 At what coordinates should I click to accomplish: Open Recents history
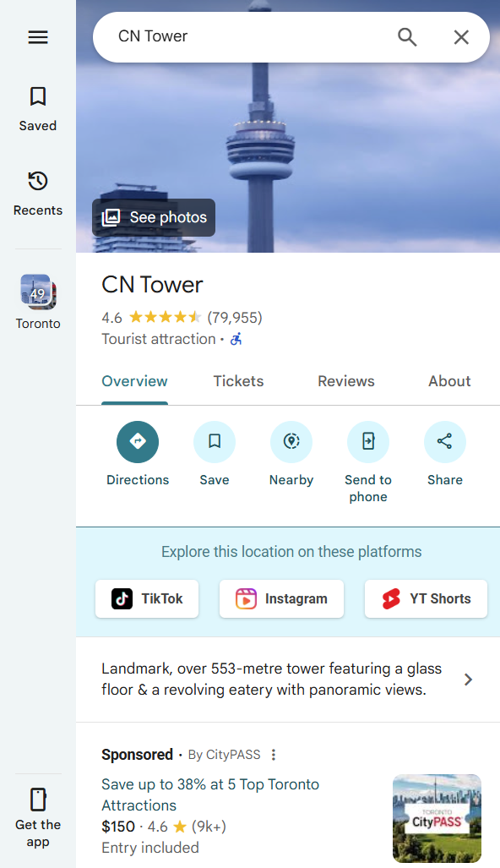(38, 194)
